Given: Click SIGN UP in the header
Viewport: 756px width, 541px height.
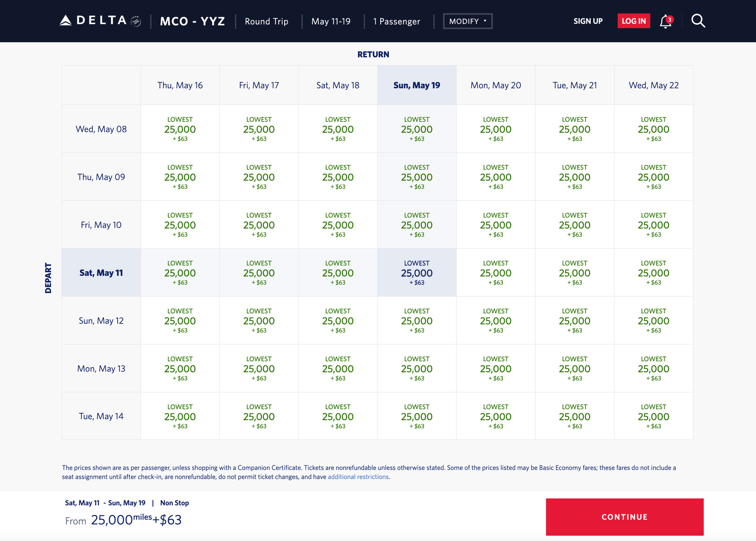Looking at the screenshot, I should point(588,21).
